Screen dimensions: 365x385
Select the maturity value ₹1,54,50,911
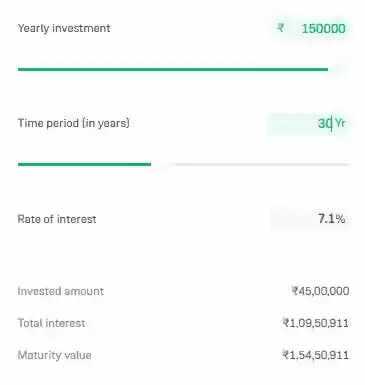point(315,355)
